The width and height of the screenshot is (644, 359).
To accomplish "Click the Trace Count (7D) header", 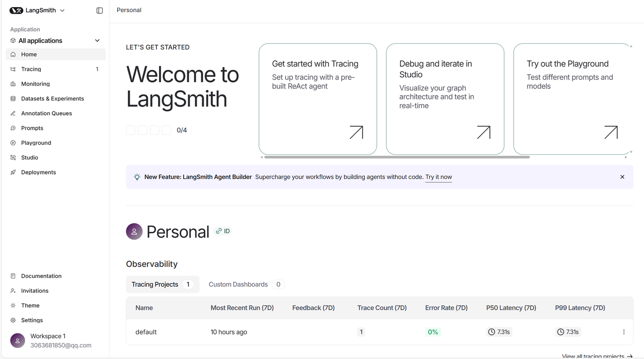I will [x=382, y=308].
